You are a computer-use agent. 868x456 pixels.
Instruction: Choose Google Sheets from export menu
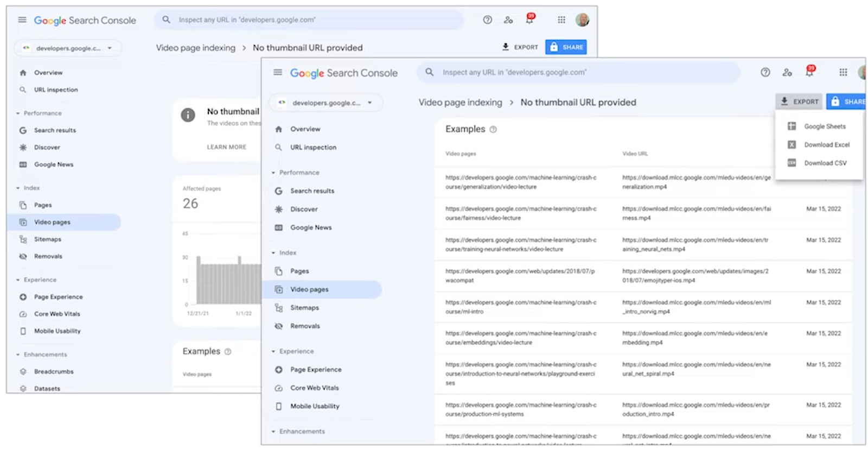[819, 126]
